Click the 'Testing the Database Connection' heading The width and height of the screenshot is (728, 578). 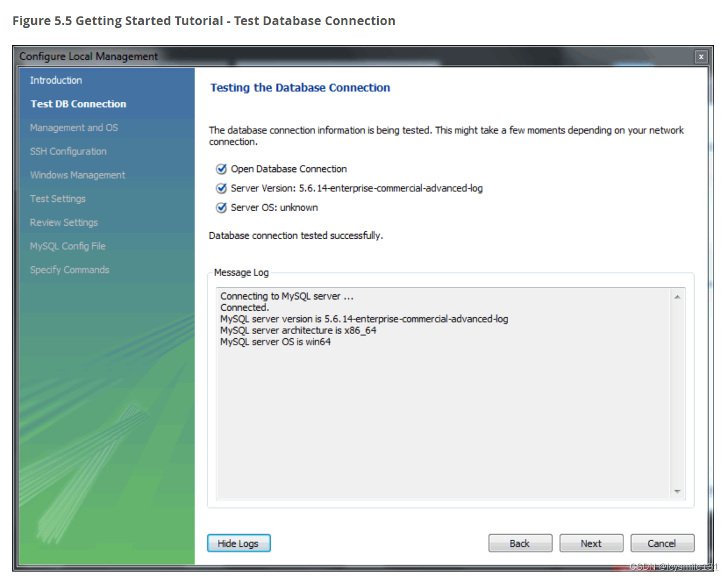300,88
